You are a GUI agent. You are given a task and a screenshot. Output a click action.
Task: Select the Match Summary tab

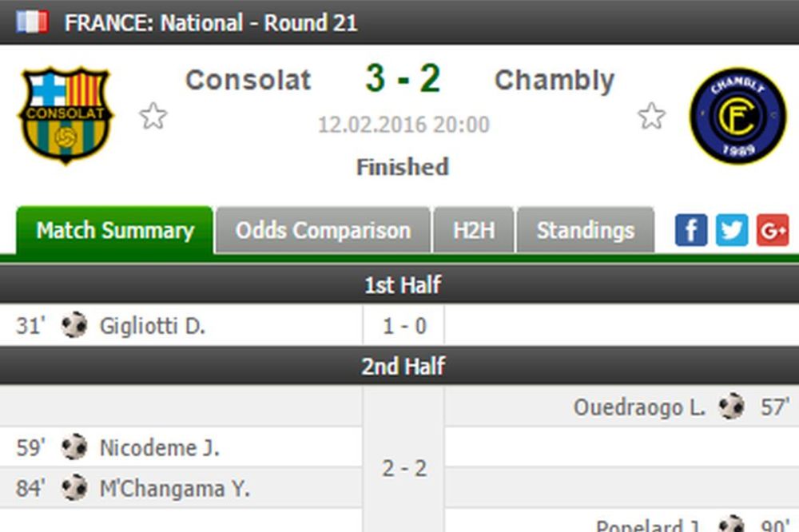pyautogui.click(x=115, y=231)
